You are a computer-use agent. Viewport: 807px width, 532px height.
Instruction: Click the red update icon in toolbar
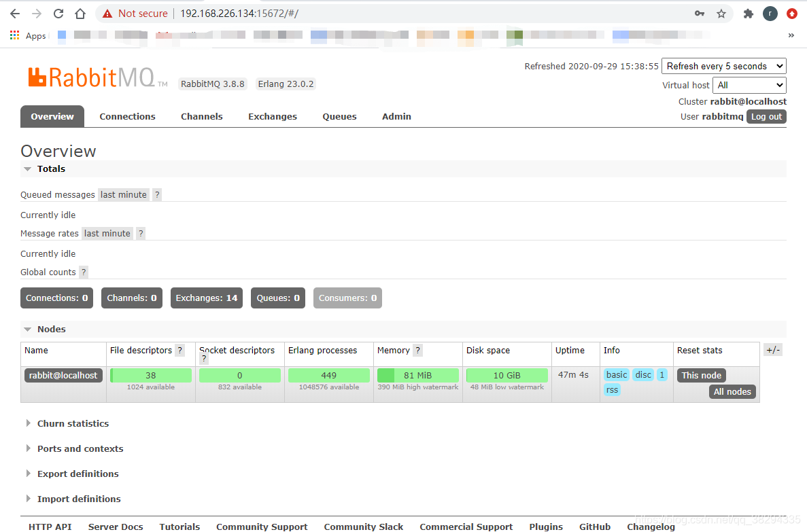[x=792, y=14]
